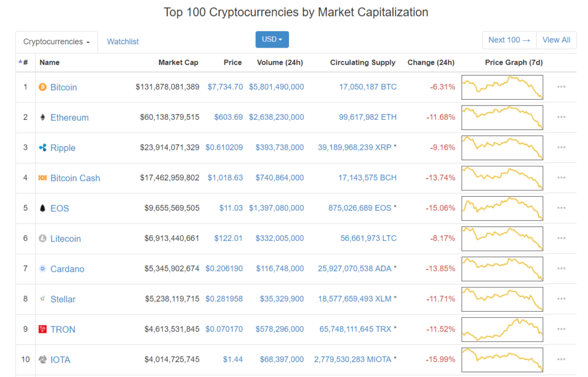Click the Ethereum diamond logo icon

(42, 117)
